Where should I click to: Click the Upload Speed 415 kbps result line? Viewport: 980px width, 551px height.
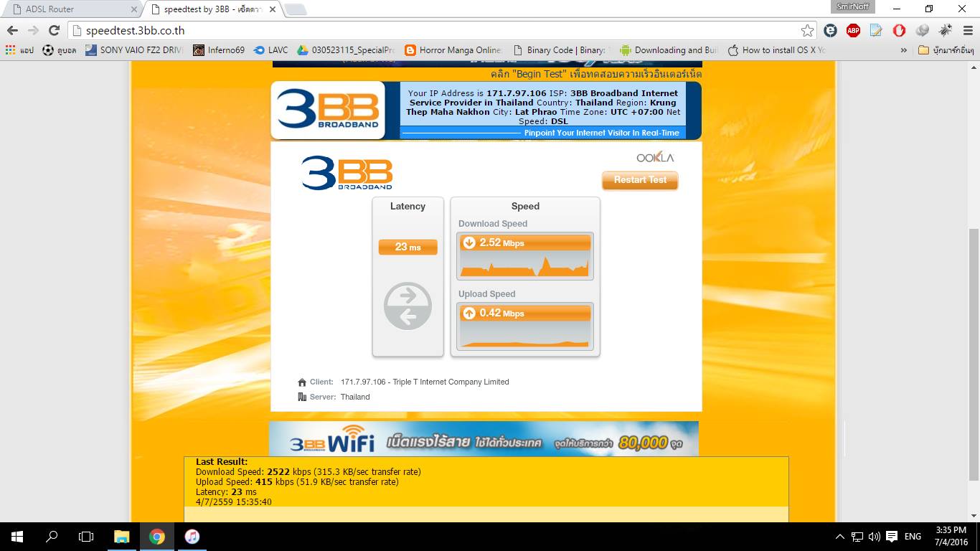297,482
